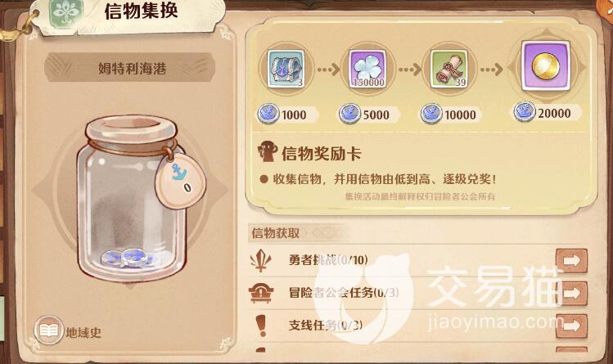
Task: Click the scroll reward icon labeled 39
Action: click(x=448, y=70)
